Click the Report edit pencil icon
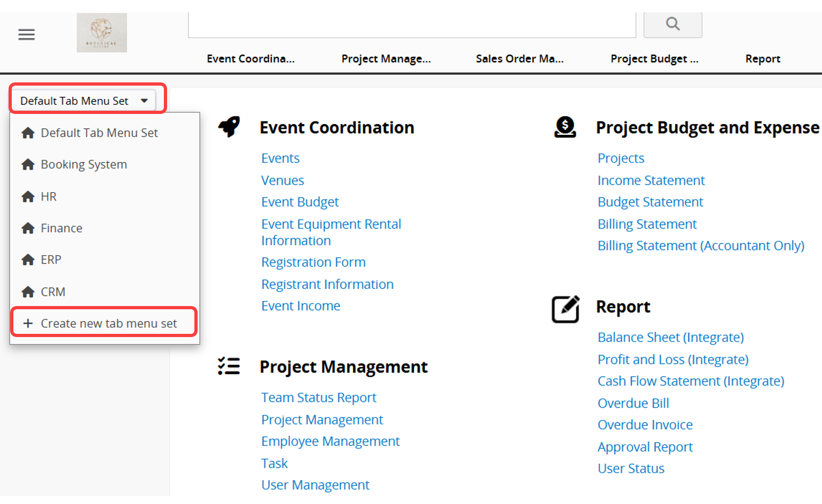 pyautogui.click(x=565, y=309)
